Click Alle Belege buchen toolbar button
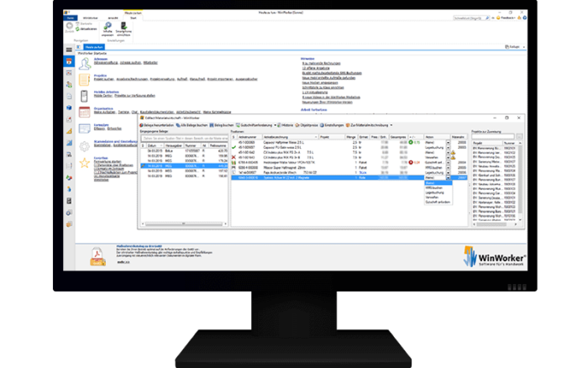The image size is (588, 368). click(192, 125)
